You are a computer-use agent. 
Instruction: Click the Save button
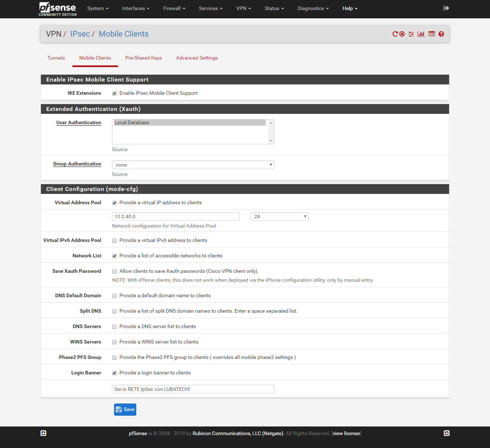(125, 410)
